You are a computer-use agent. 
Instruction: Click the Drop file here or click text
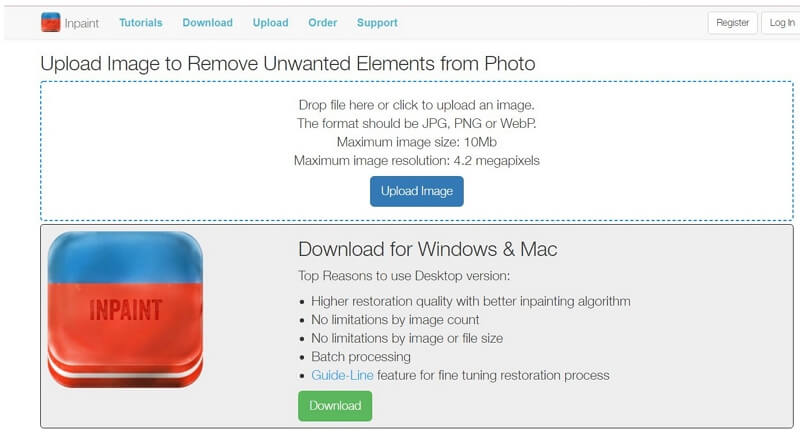pos(417,105)
